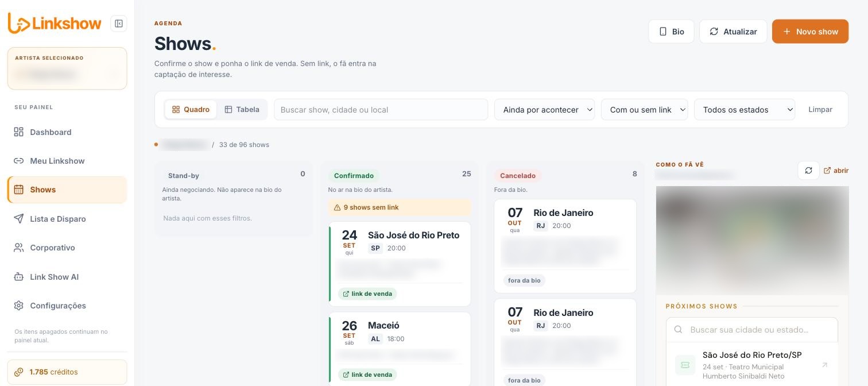
Task: Click the Cancelado column label
Action: click(x=518, y=176)
